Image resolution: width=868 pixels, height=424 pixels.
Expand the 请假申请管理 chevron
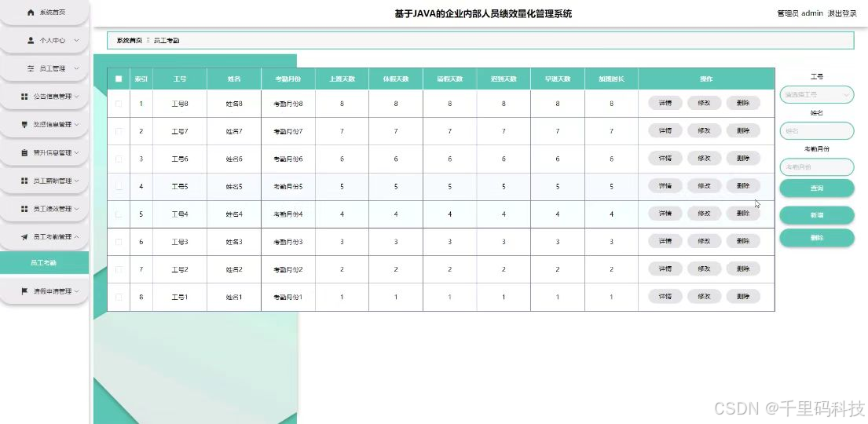pyautogui.click(x=77, y=291)
